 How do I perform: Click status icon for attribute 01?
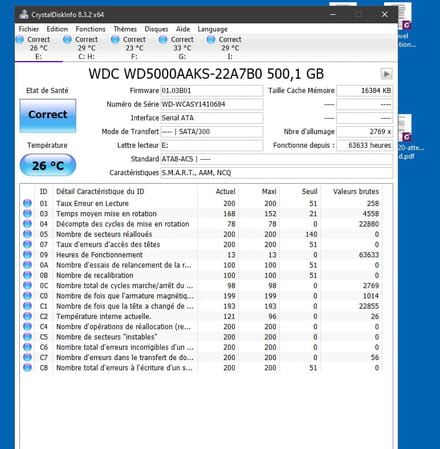pos(27,203)
